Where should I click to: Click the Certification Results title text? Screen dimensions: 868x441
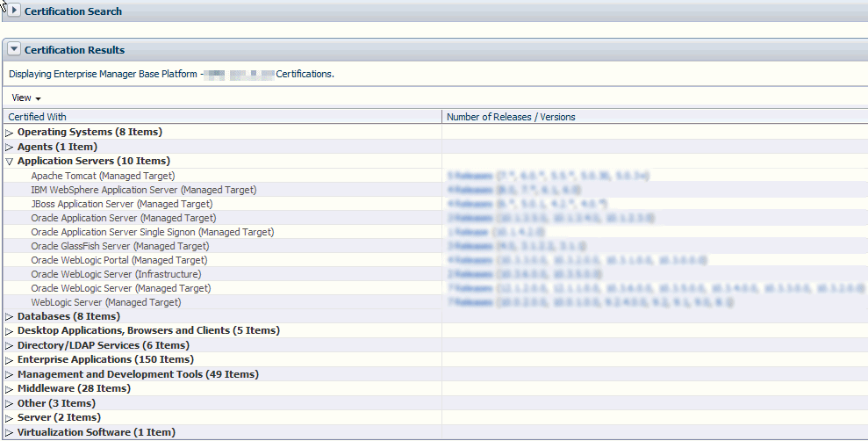pyautogui.click(x=75, y=50)
